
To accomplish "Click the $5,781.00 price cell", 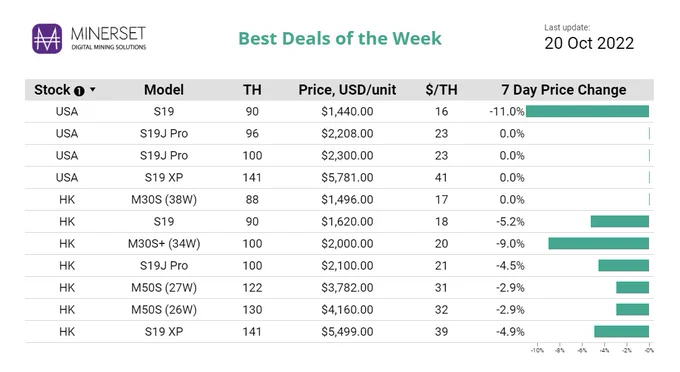I will (x=347, y=177).
